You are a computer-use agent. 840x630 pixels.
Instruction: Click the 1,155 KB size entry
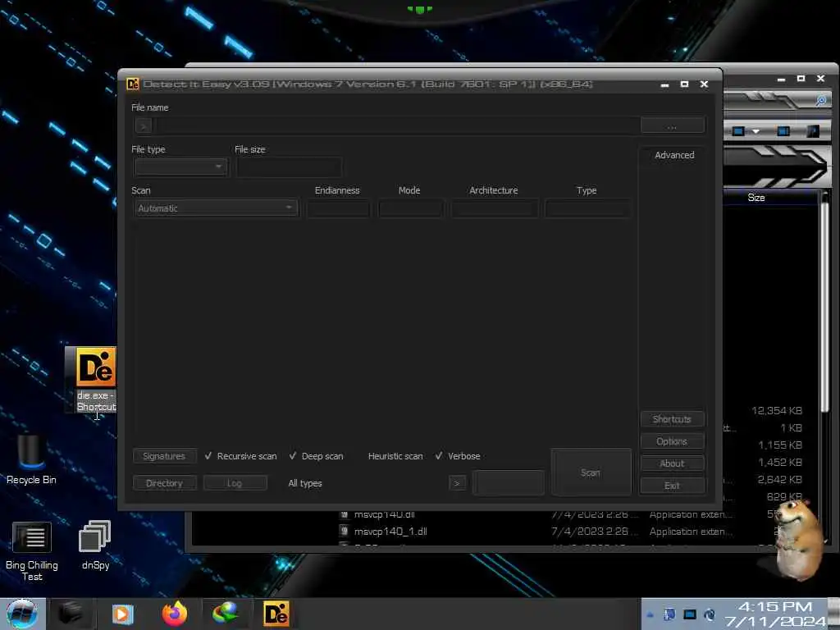click(780, 445)
